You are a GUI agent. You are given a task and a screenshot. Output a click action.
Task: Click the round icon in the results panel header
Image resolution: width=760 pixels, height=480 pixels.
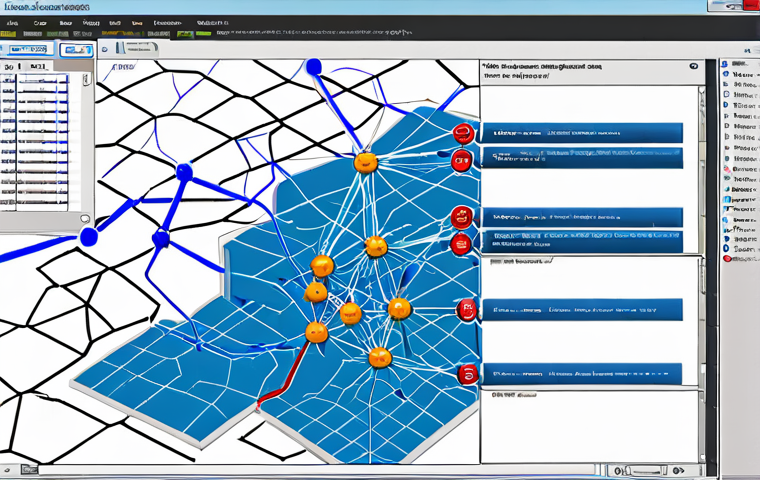coord(694,67)
